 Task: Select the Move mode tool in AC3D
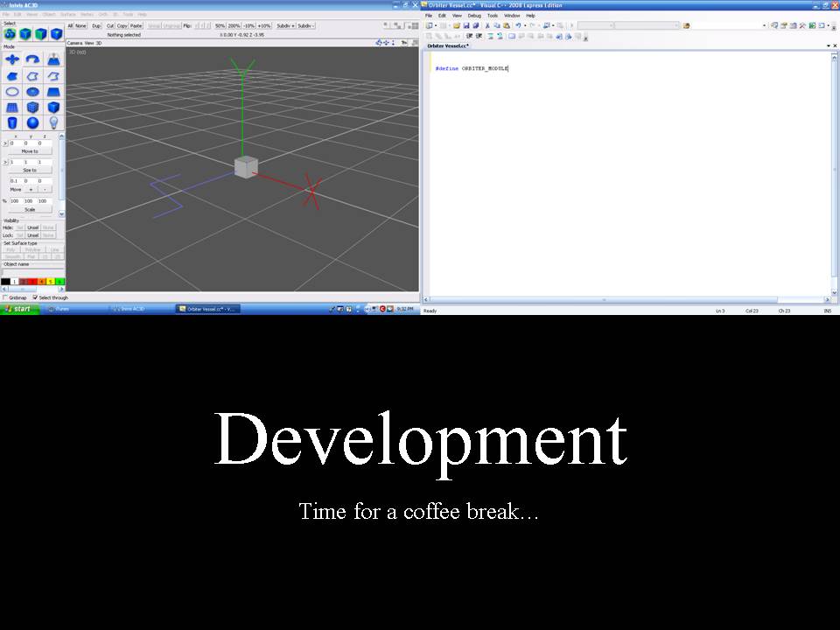(x=12, y=59)
